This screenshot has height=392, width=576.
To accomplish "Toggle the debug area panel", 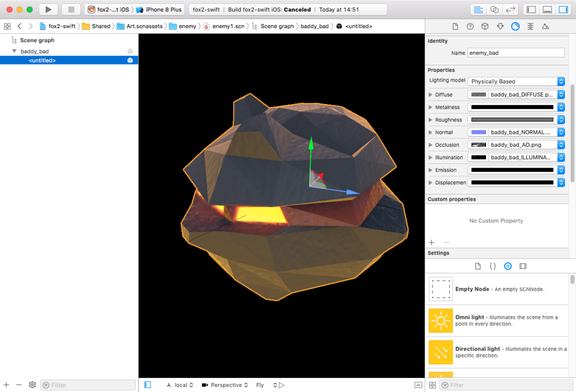I will (x=547, y=10).
